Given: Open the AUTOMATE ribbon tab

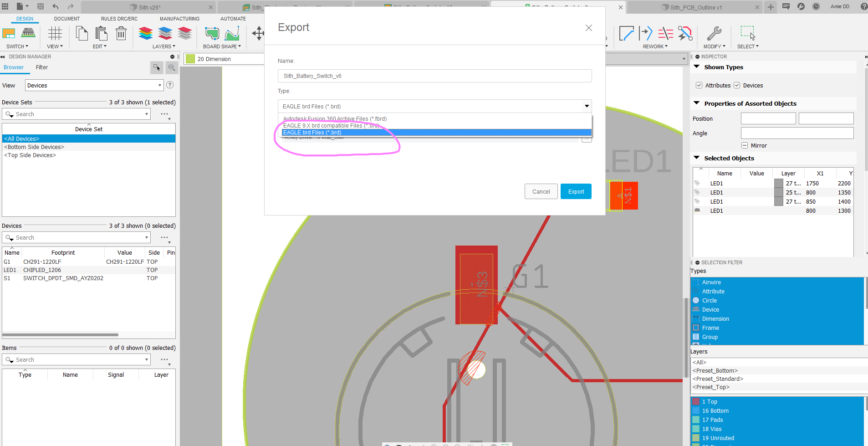Looking at the screenshot, I should coord(233,19).
